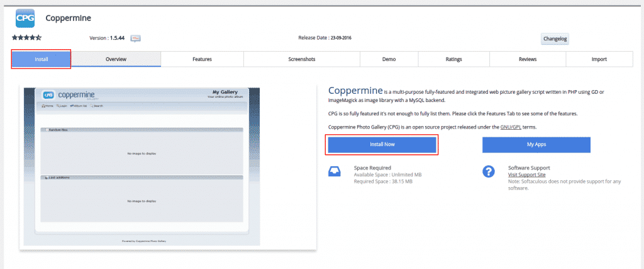The height and width of the screenshot is (269, 644).
Task: Click the Available Space : Unlimited MB text
Action: [x=387, y=175]
